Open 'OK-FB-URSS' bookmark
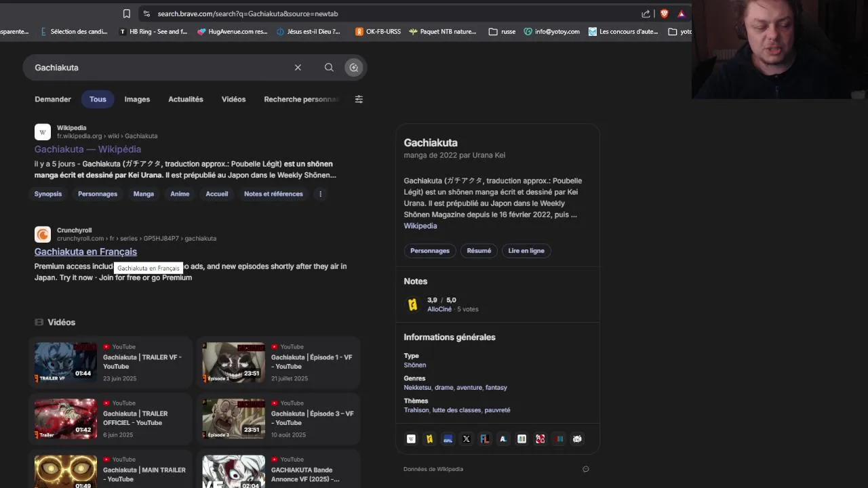Viewport: 868px width, 488px height. pyautogui.click(x=378, y=31)
